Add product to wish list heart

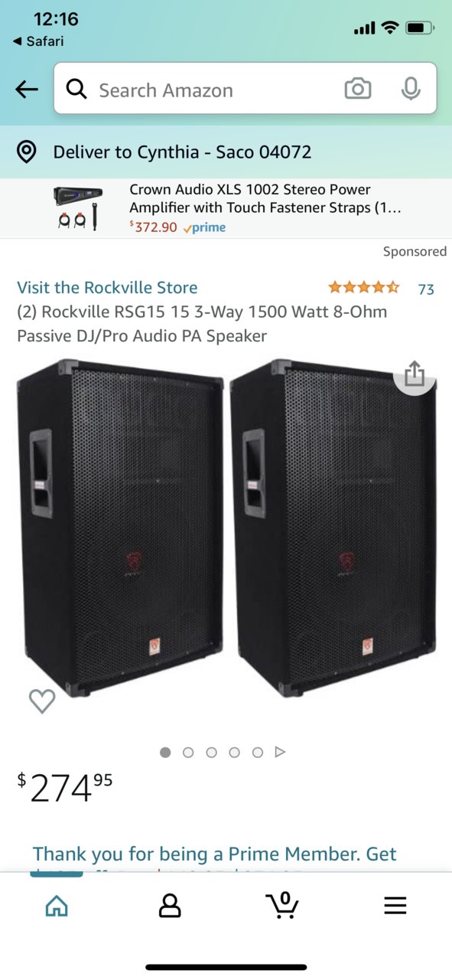[x=42, y=701]
